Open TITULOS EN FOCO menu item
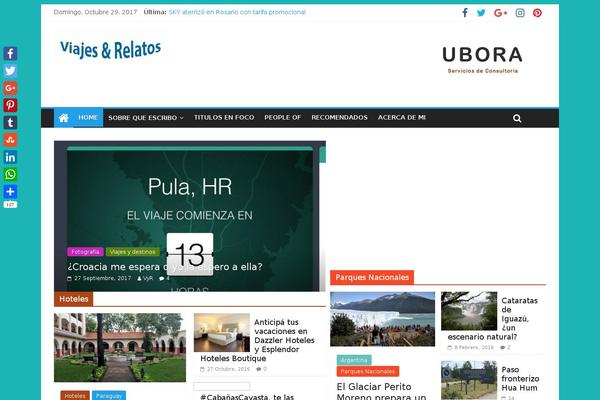 (224, 118)
